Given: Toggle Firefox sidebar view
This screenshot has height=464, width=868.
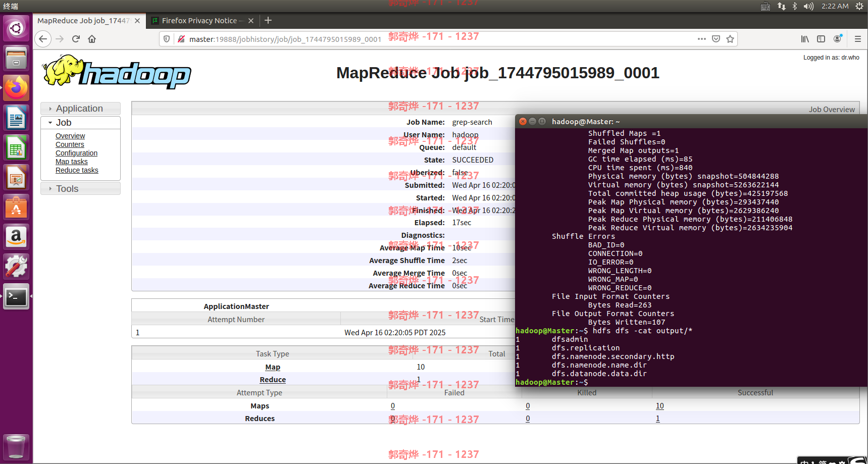Looking at the screenshot, I should (821, 39).
